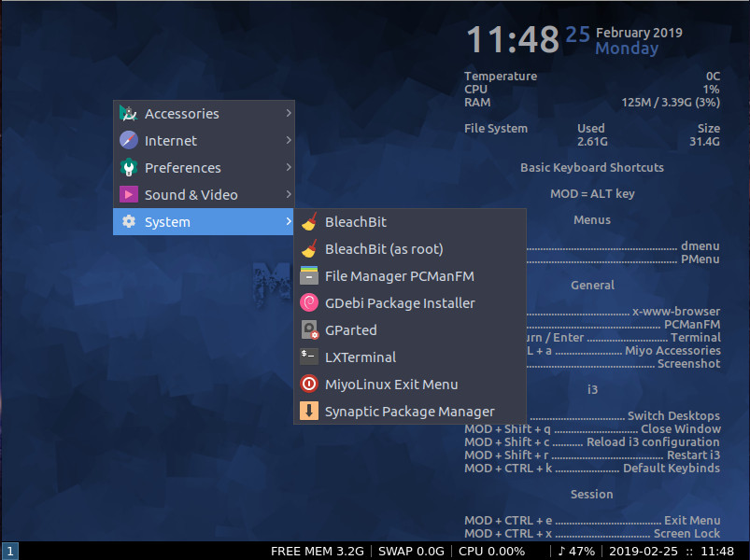Click the Accessories category icon

point(128,113)
